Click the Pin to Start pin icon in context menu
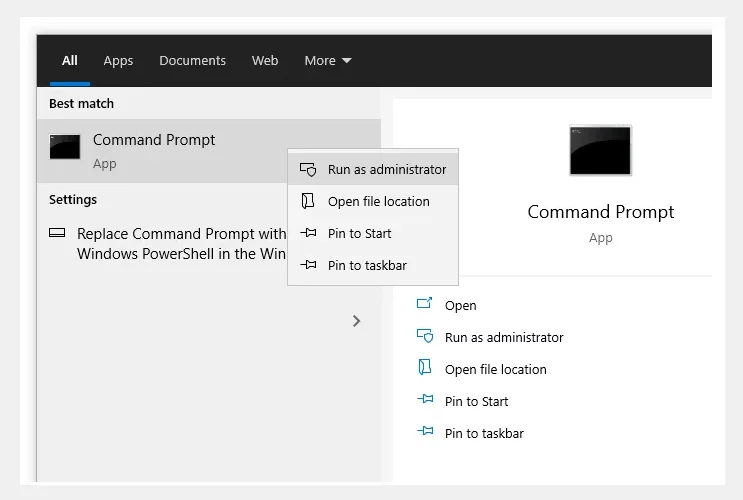743x500 pixels. [x=308, y=233]
